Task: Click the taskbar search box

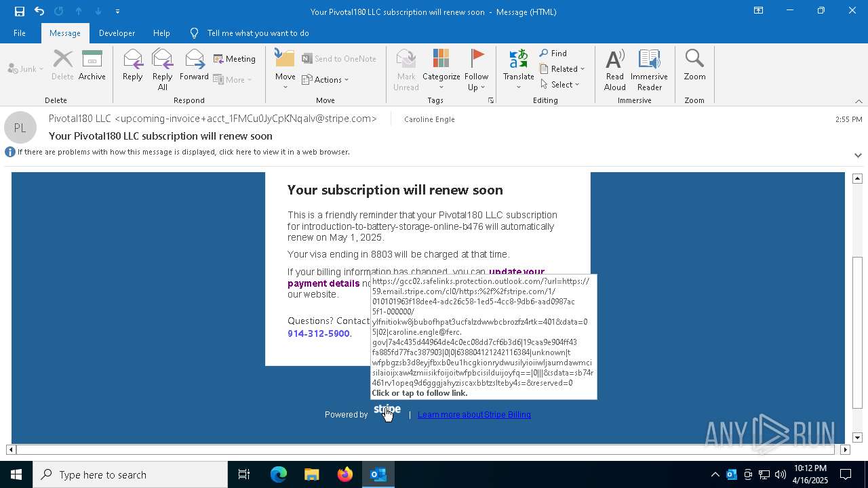Action: point(130,474)
